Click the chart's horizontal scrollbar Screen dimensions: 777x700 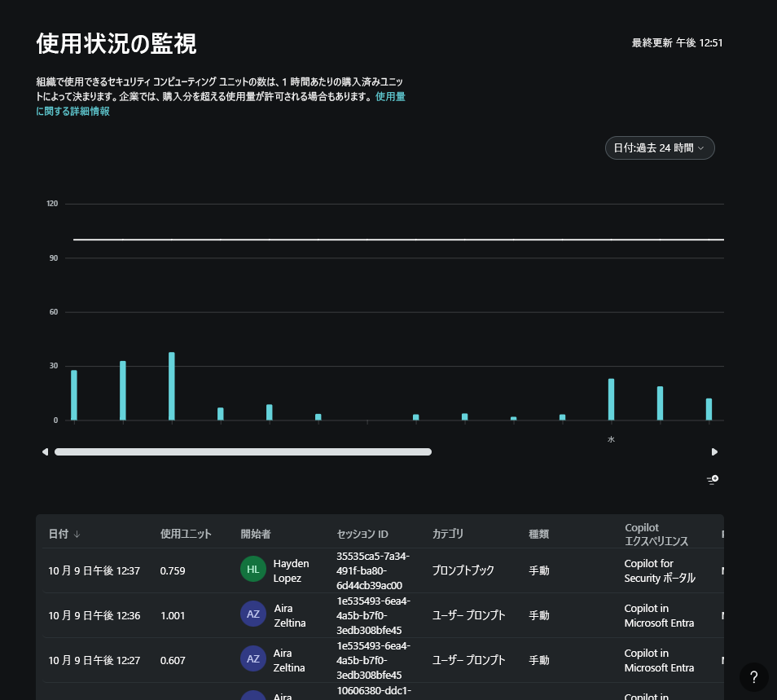coord(243,451)
